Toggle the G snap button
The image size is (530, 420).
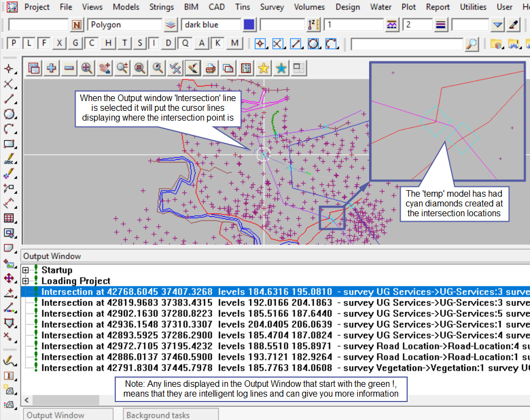point(76,43)
